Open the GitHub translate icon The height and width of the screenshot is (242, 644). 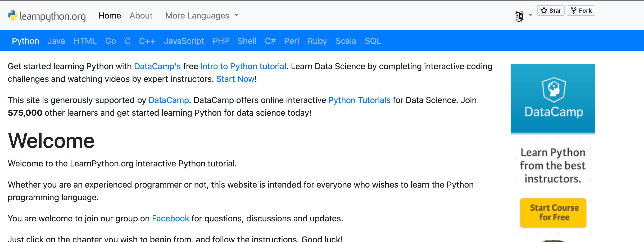click(x=519, y=15)
